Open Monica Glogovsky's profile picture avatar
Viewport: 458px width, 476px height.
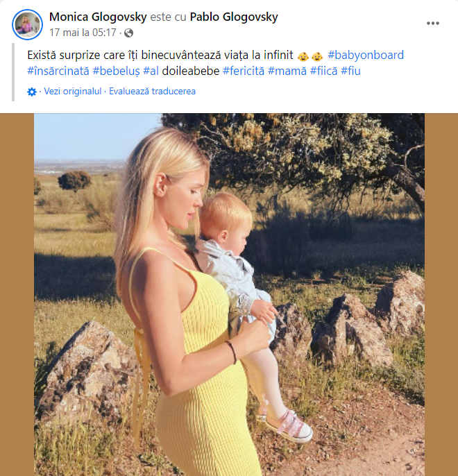[x=27, y=24]
